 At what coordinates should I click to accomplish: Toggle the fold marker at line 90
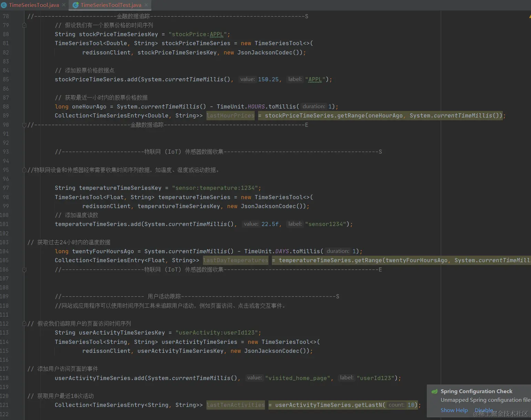pyautogui.click(x=24, y=125)
